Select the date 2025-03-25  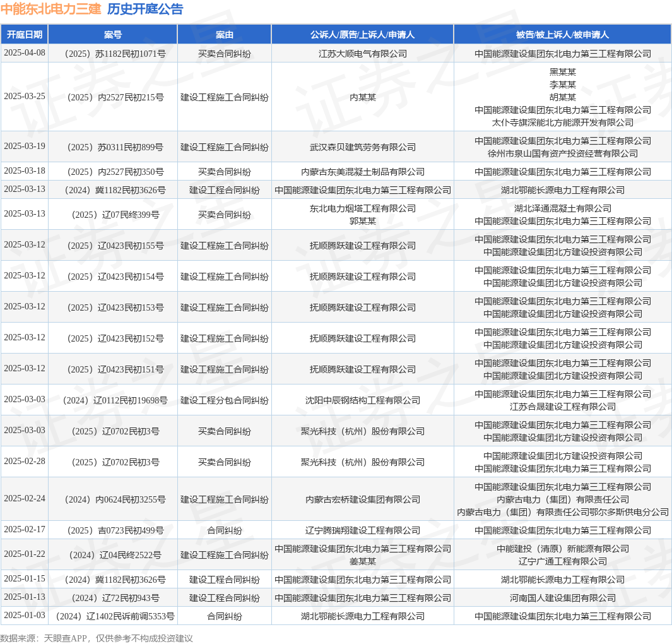(x=25, y=97)
